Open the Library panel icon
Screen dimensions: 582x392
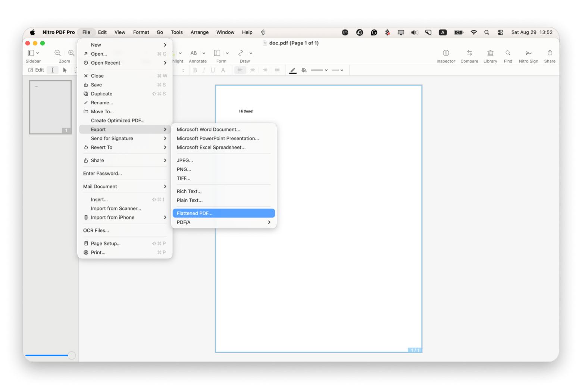490,53
